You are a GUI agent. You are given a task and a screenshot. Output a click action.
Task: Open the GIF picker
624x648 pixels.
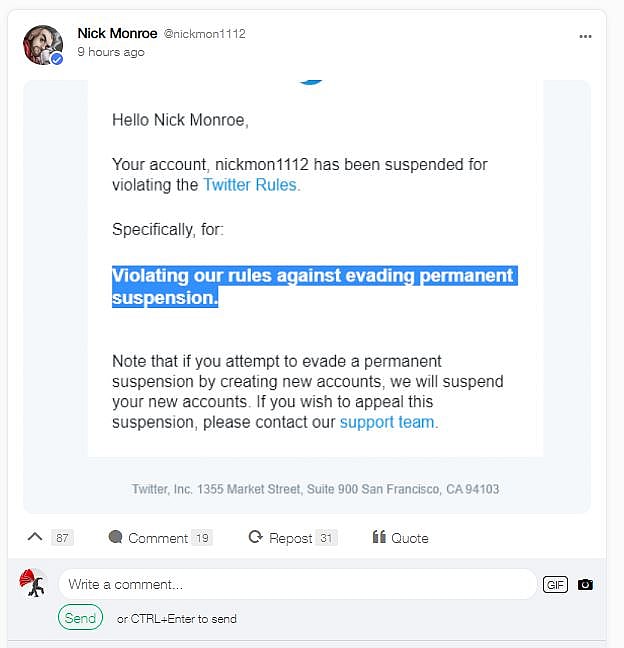coord(555,584)
